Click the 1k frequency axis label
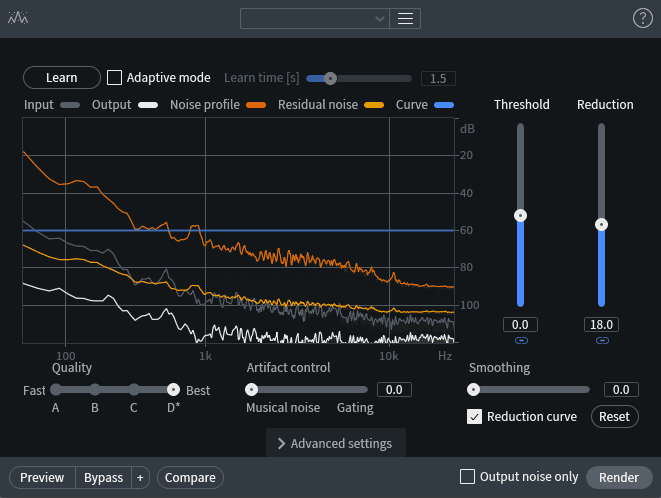661x498 pixels. coord(206,356)
